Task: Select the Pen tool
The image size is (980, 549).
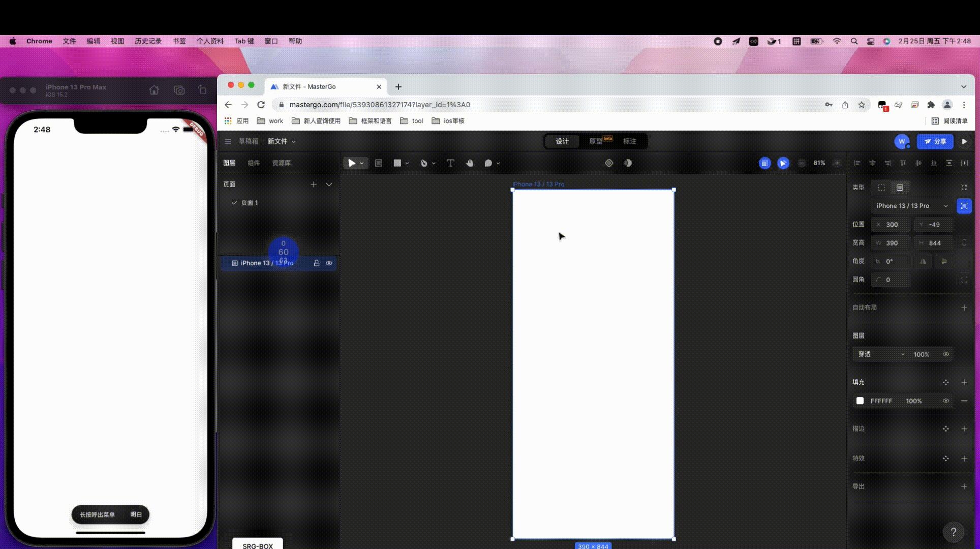Action: (x=425, y=163)
